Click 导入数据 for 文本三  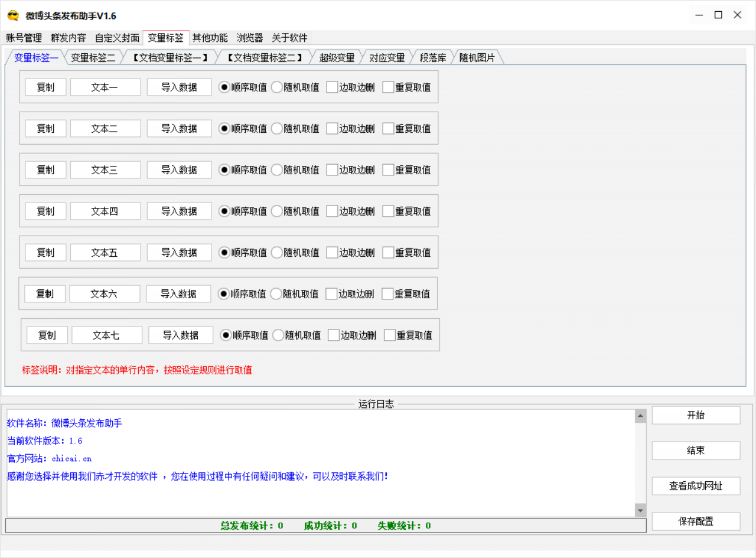pos(179,169)
